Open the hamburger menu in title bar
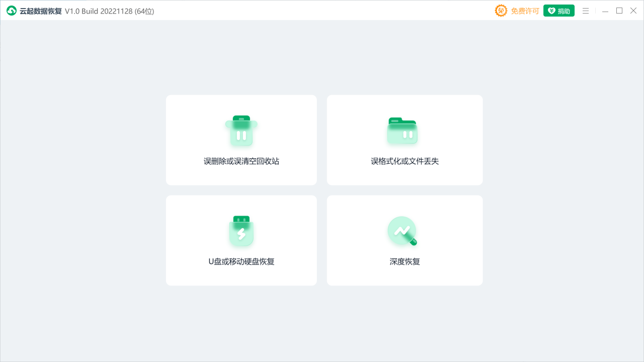The width and height of the screenshot is (644, 362). click(586, 11)
